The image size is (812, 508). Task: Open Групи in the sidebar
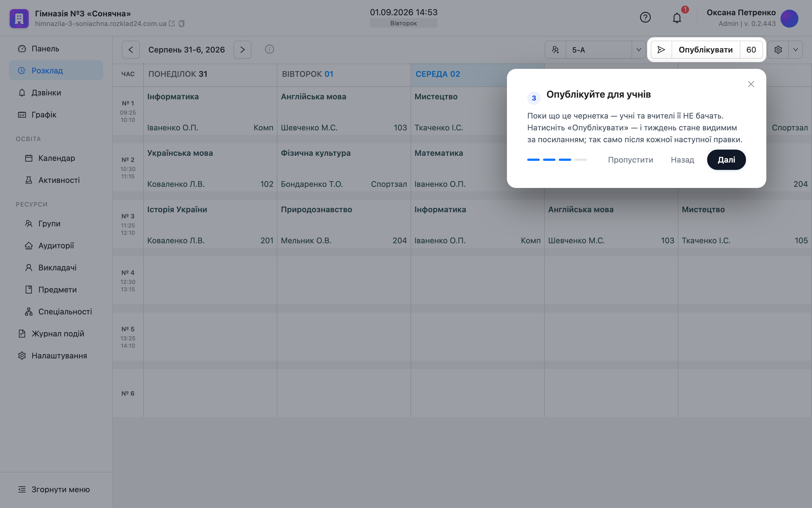pyautogui.click(x=56, y=224)
